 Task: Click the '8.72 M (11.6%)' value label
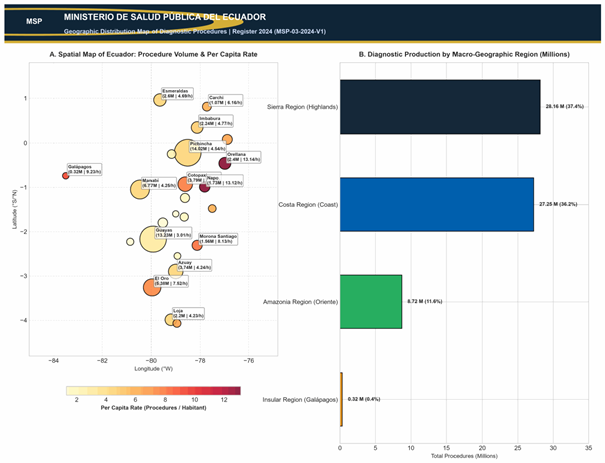(x=425, y=301)
